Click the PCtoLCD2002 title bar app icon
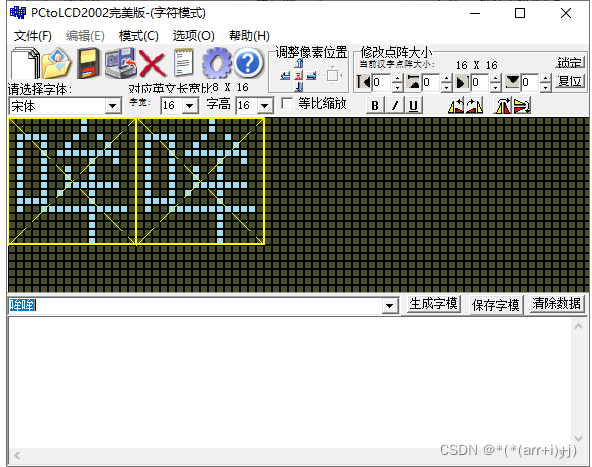Image resolution: width=592 pixels, height=467 pixels. coord(18,13)
